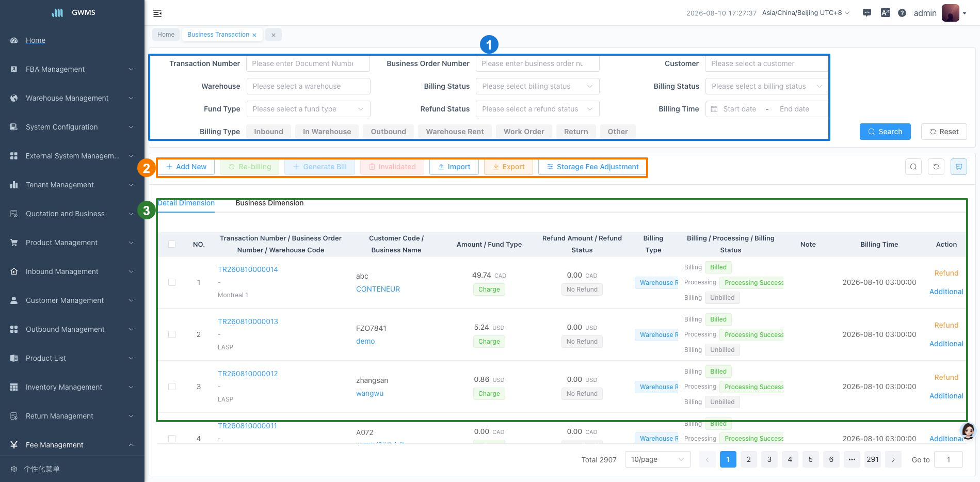
Task: Open the timezone Asia/China/Beijing dropdown
Action: point(806,13)
